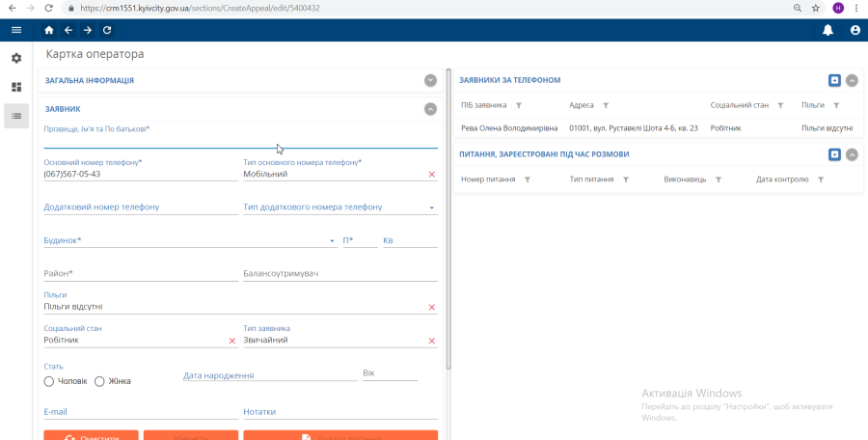Image resolution: width=868 pixels, height=440 pixels.
Task: Open settings gear in left sidebar
Action: point(16,58)
